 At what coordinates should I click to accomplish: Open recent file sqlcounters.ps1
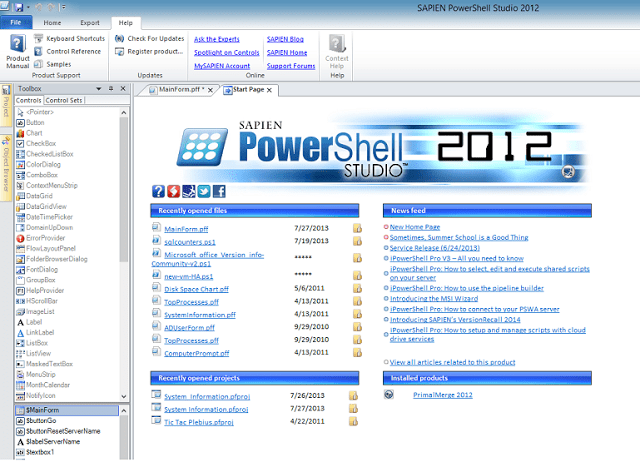(190, 242)
